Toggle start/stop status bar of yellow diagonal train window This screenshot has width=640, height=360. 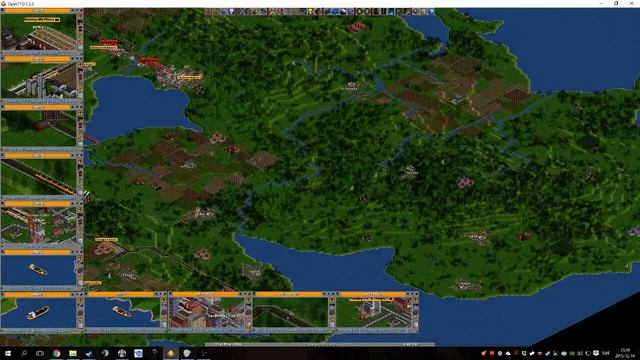tap(39, 198)
